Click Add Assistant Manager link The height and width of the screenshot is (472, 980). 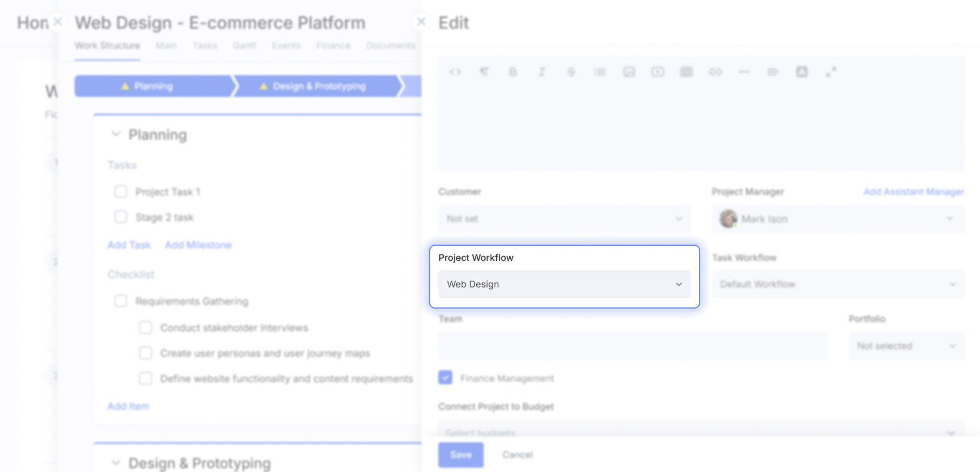tap(913, 192)
